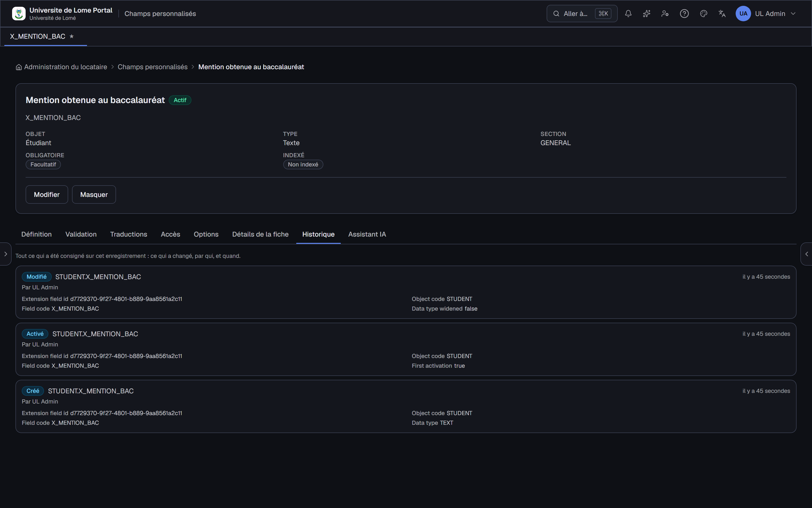Click the Mention obtenue au baccalauréat heading
Screen dimensions: 812x508
95,100
